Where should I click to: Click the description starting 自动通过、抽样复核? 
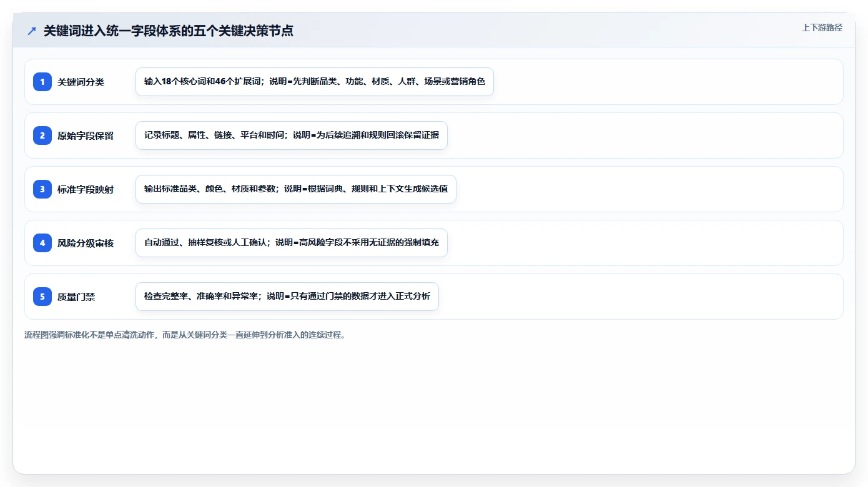point(292,243)
